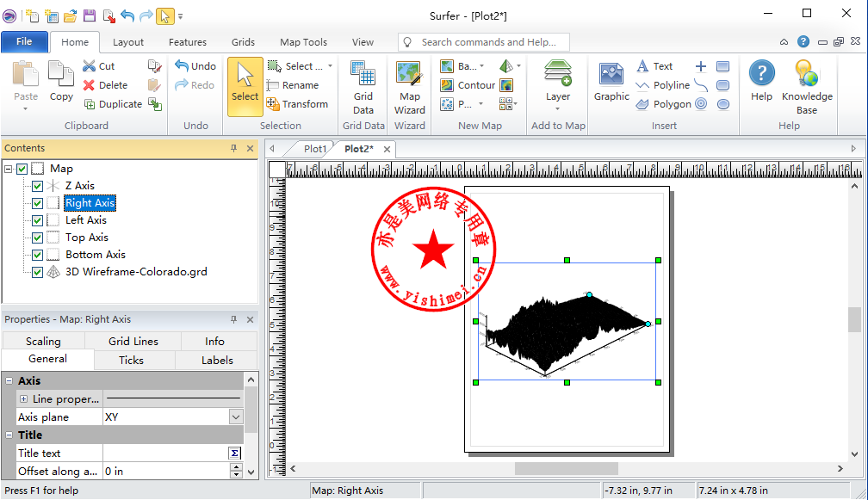Screen dimensions: 868x500
Task: Select the Text insert tool
Action: (x=654, y=66)
